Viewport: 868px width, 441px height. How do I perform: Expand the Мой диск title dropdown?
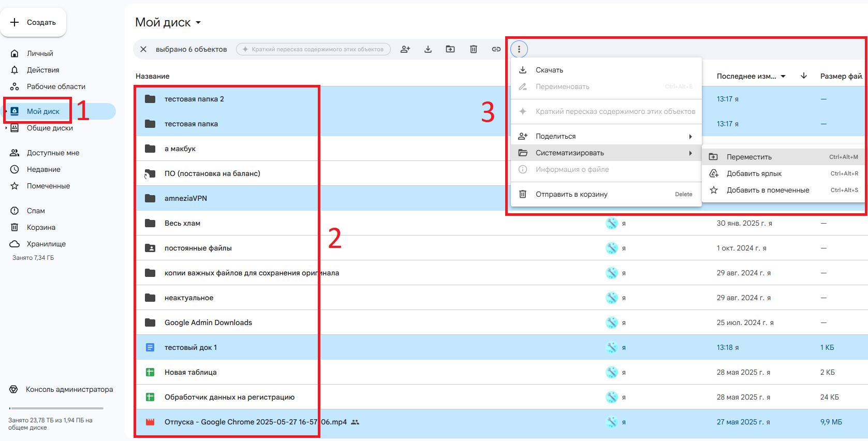point(198,23)
